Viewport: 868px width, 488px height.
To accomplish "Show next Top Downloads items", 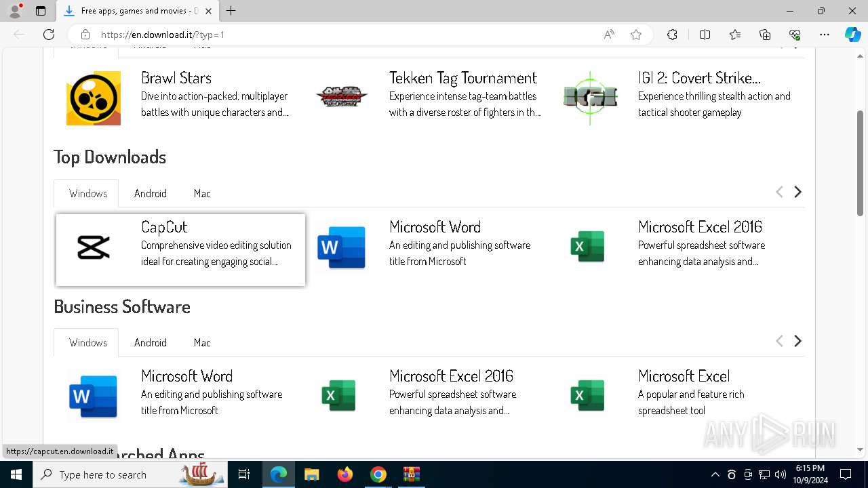I will (x=798, y=192).
